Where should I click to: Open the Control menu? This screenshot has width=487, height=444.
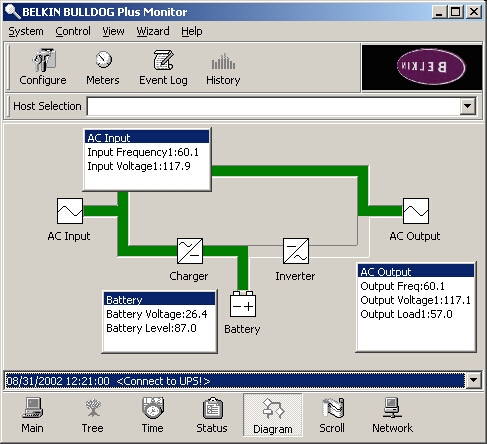73,31
